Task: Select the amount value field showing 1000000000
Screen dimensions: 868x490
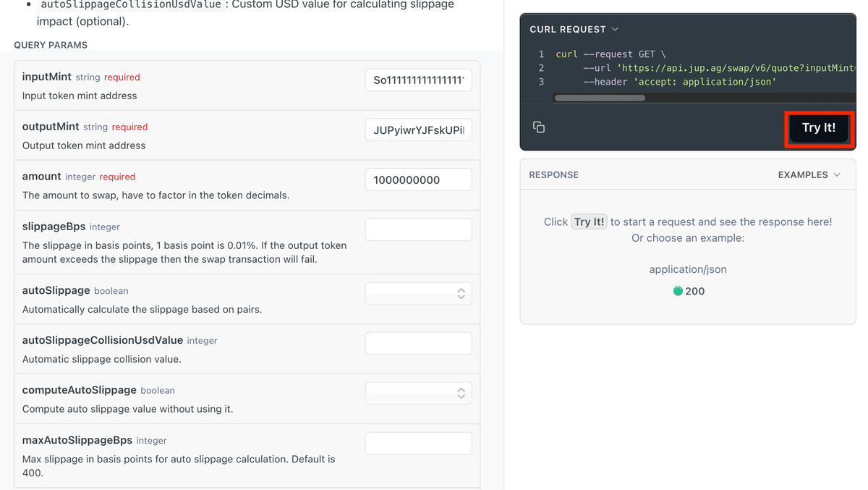Action: [418, 179]
